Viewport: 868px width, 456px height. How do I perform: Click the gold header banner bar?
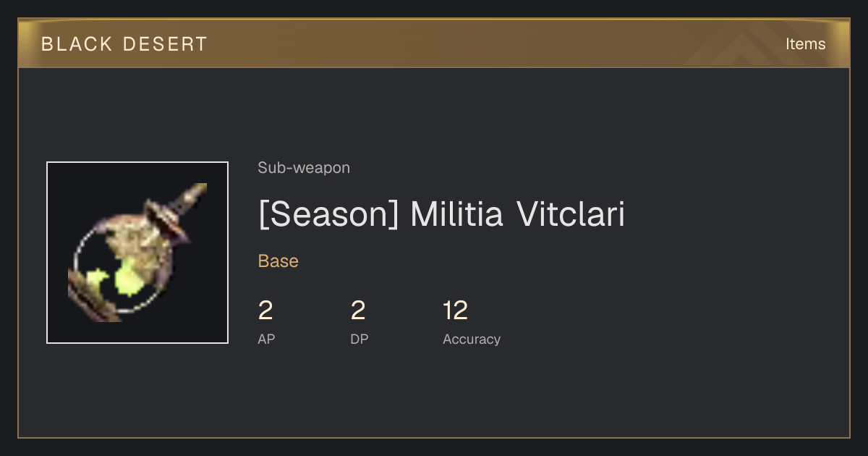pyautogui.click(x=434, y=43)
